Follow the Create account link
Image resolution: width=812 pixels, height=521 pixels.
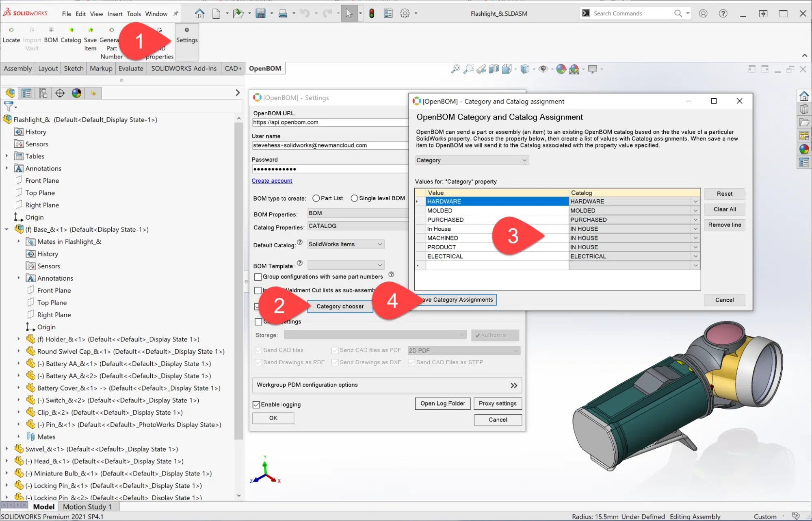pos(272,181)
